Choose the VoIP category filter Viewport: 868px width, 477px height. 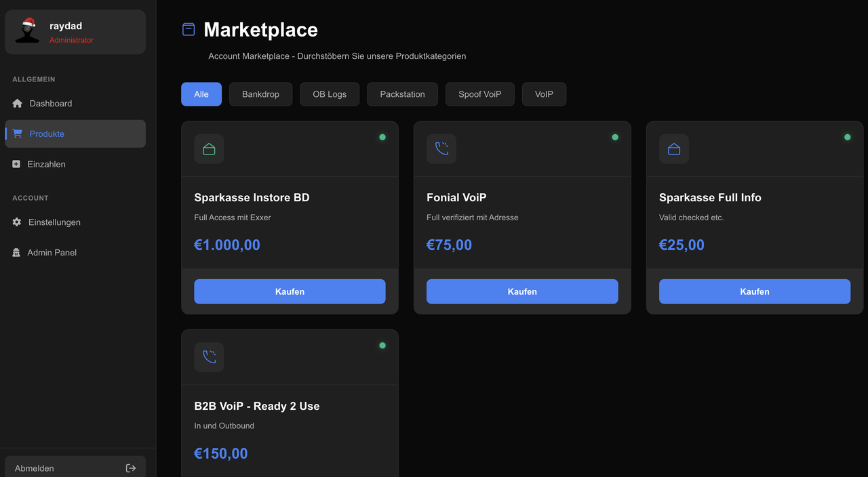point(544,94)
